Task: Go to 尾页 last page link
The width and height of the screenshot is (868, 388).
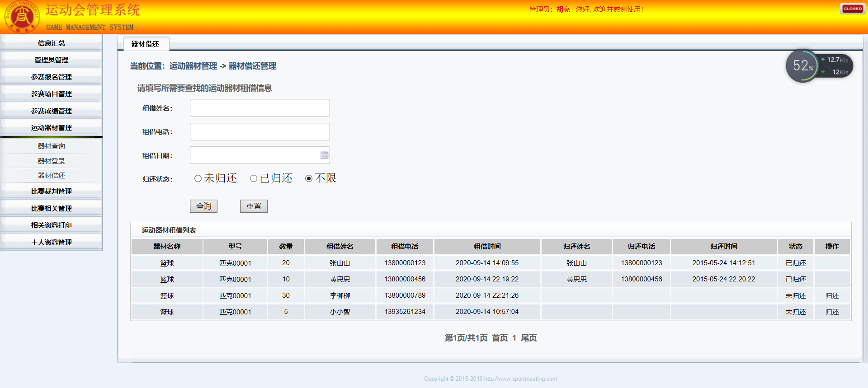Action: [x=528, y=338]
